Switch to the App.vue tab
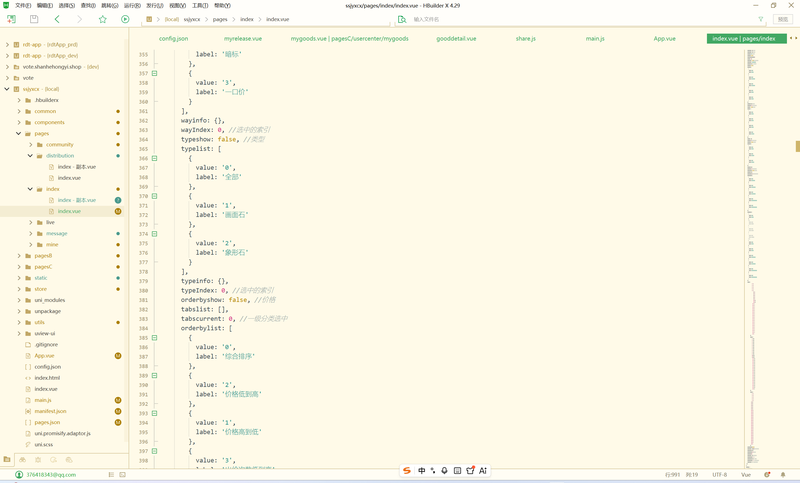This screenshot has height=483, width=800. [665, 38]
